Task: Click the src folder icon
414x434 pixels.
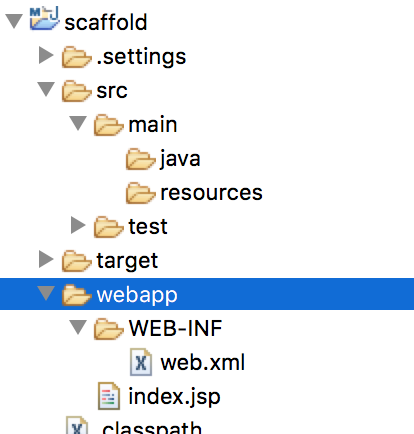Action: 77,91
